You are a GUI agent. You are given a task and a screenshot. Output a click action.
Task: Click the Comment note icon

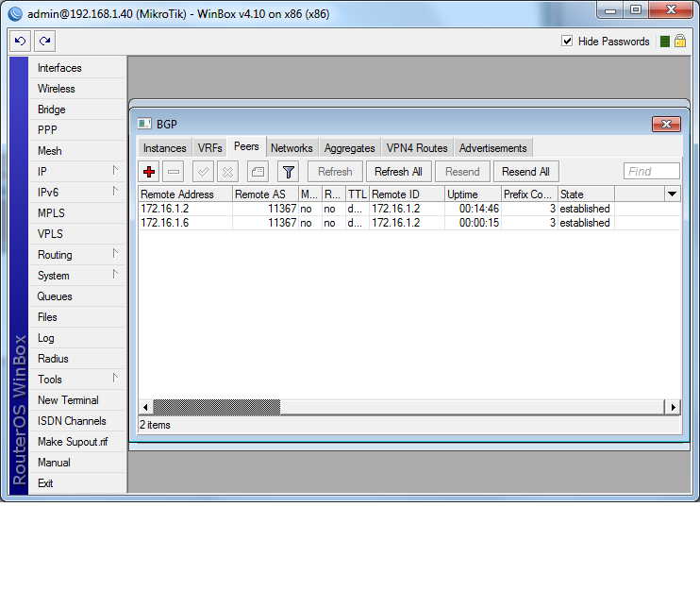coord(258,172)
